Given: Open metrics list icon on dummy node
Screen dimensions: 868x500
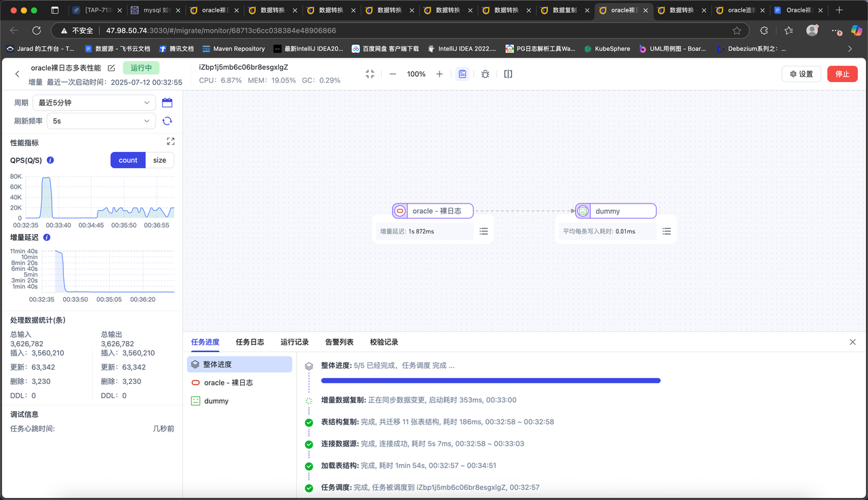Looking at the screenshot, I should [666, 231].
